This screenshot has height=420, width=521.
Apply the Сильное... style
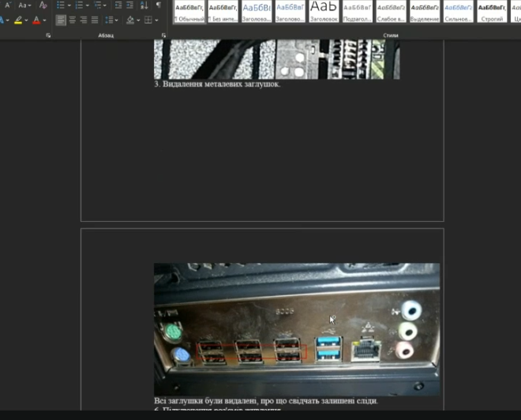458,11
